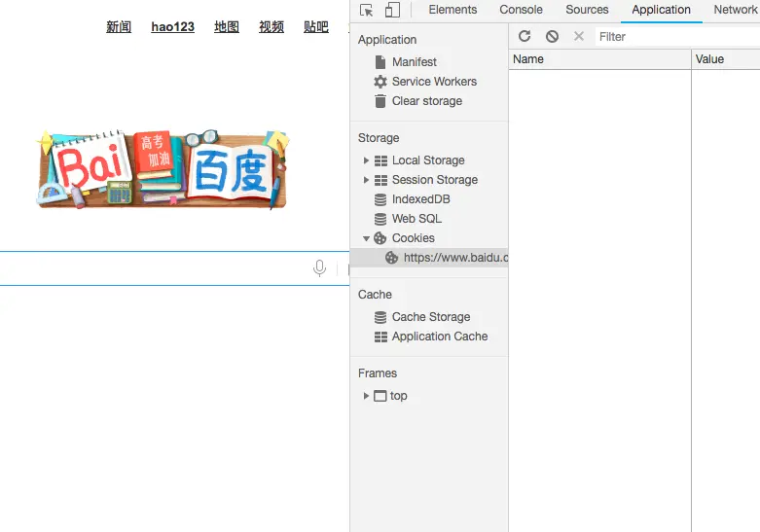Select the Cache Storage entry
This screenshot has height=532, width=760.
(x=431, y=317)
